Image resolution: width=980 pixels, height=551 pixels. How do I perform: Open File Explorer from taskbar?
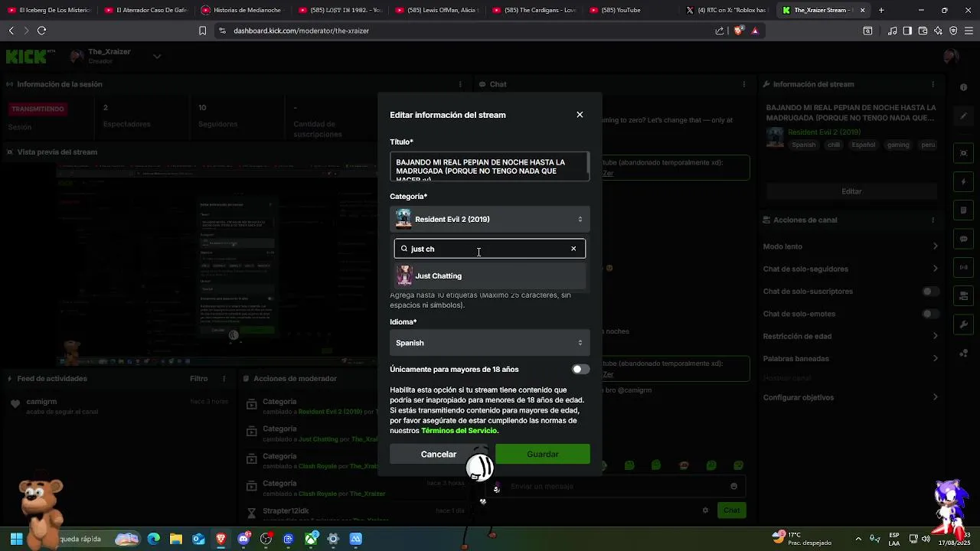click(x=175, y=539)
